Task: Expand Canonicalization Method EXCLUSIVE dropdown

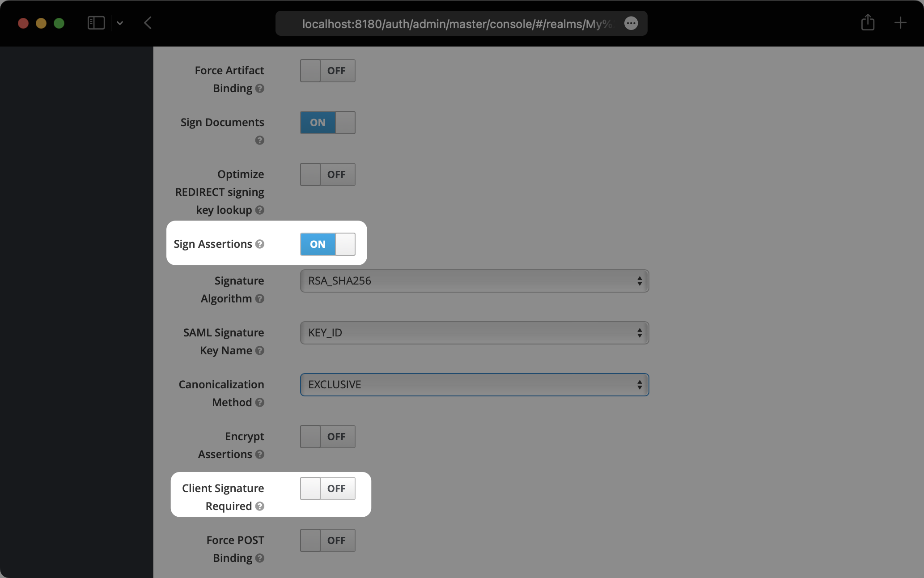Action: pyautogui.click(x=474, y=385)
